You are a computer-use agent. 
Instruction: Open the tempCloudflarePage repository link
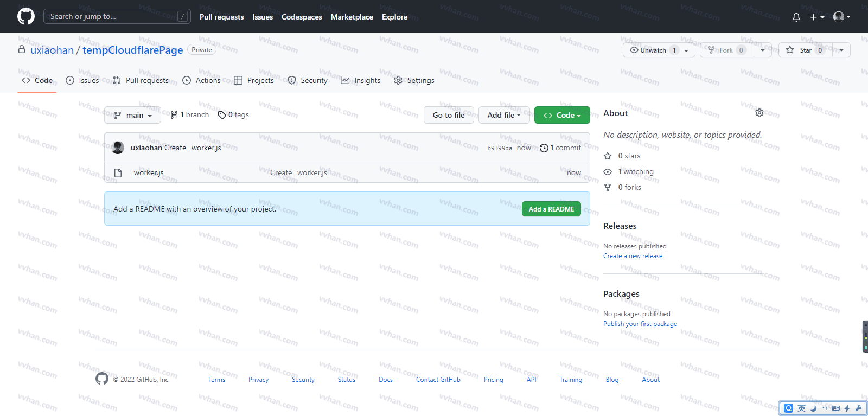coord(133,50)
